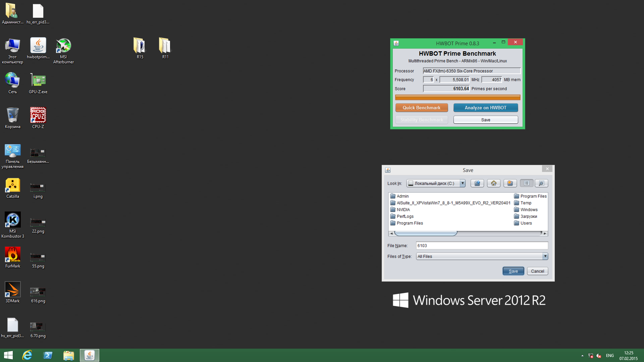
Task: Select 6.70.png file on desktop
Action: 38,330
